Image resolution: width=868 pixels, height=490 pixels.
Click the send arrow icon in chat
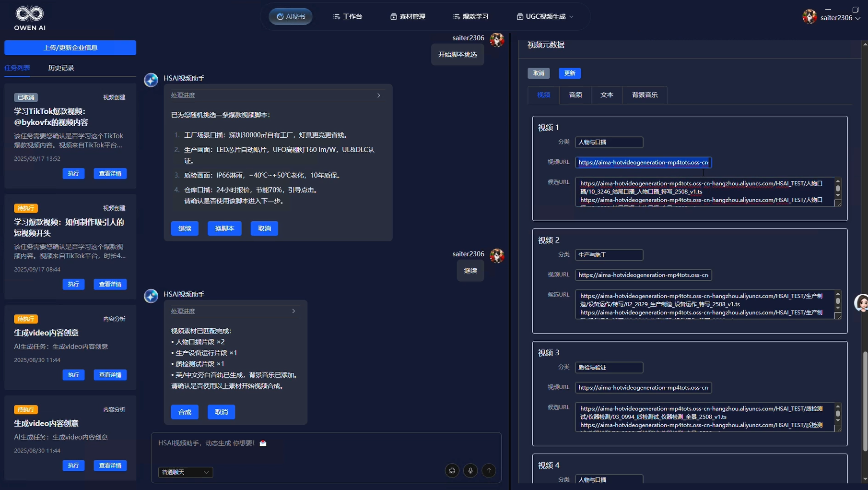coord(489,471)
